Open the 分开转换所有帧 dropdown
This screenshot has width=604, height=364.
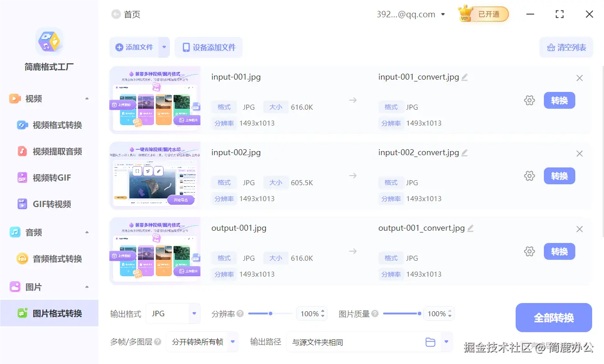tap(202, 342)
